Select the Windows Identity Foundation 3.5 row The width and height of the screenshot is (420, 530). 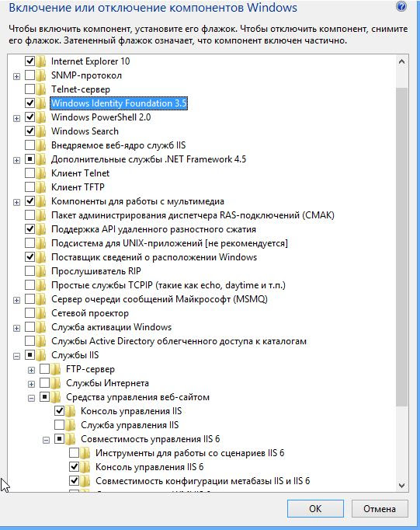coord(119,103)
